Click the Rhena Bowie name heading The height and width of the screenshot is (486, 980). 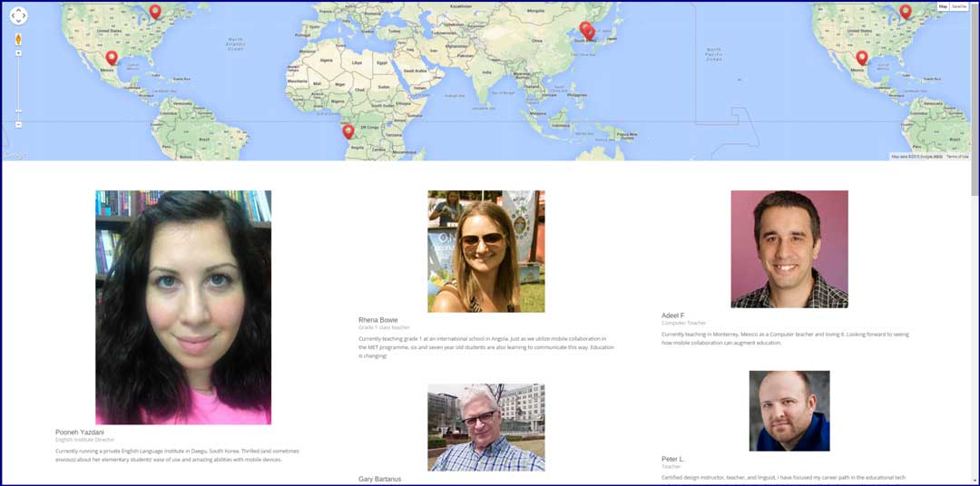(x=377, y=320)
